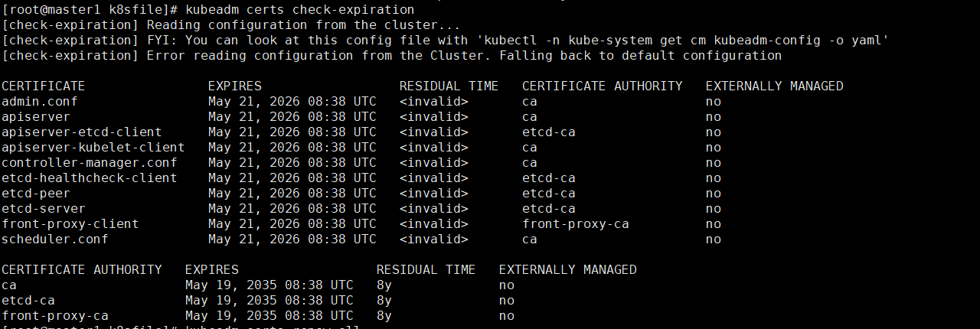
Task: Select the 8y residual time for ca
Action: pos(384,285)
